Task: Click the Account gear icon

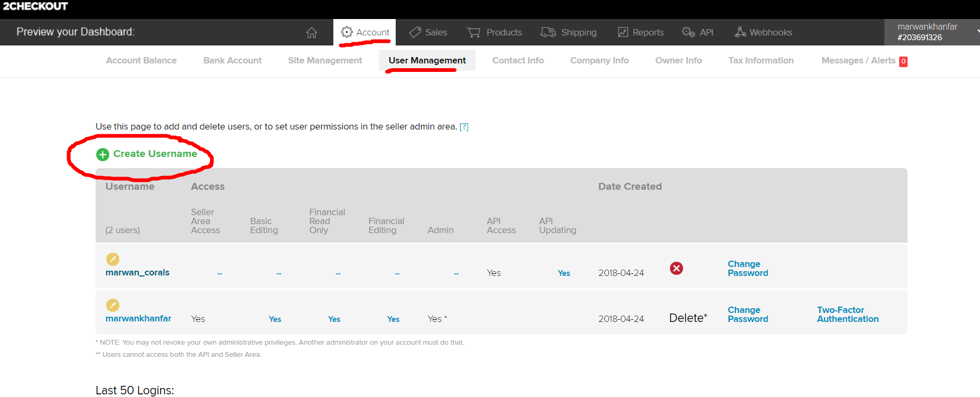Action: 347,32
